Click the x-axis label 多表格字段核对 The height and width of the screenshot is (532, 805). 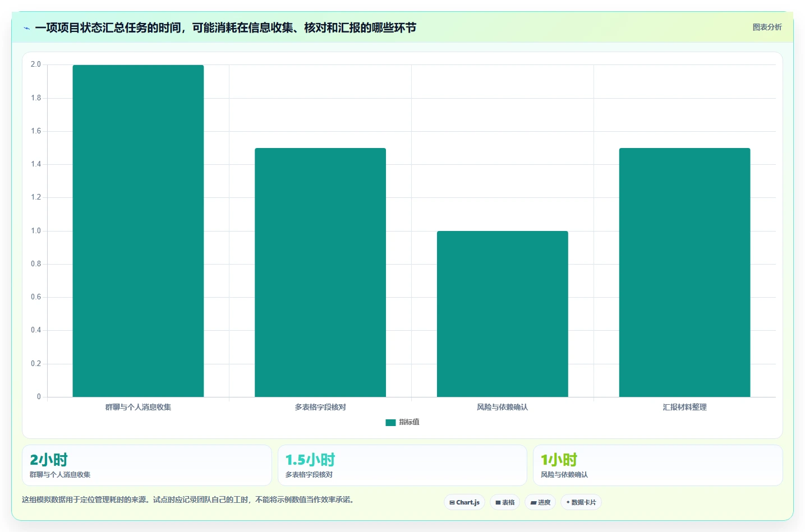[320, 407]
